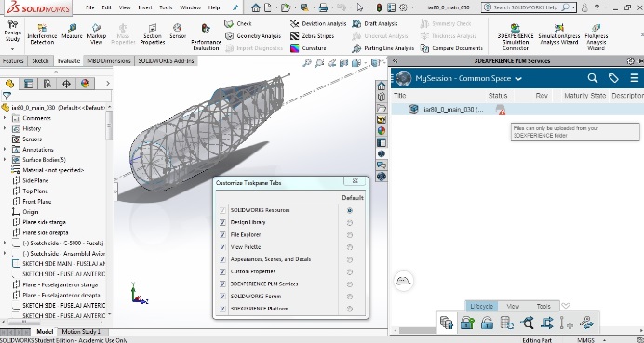
Task: Open Markup View tool
Action: (x=96, y=33)
